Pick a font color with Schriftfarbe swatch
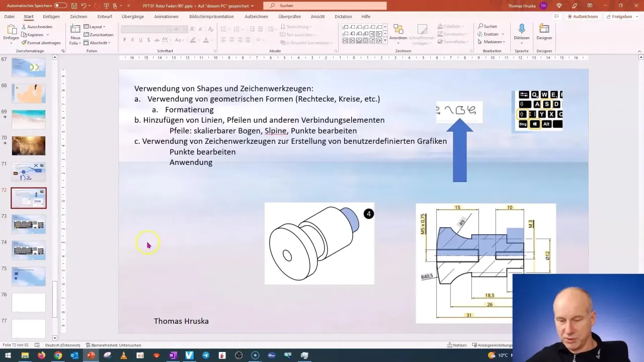This screenshot has height=362, width=644. pos(206,40)
